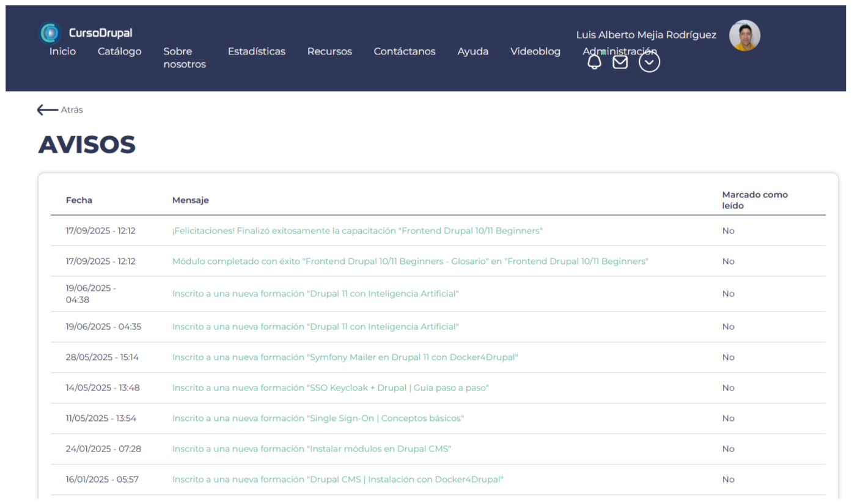Open the Sobre nosotros menu item
The height and width of the screenshot is (504, 852).
(x=184, y=58)
